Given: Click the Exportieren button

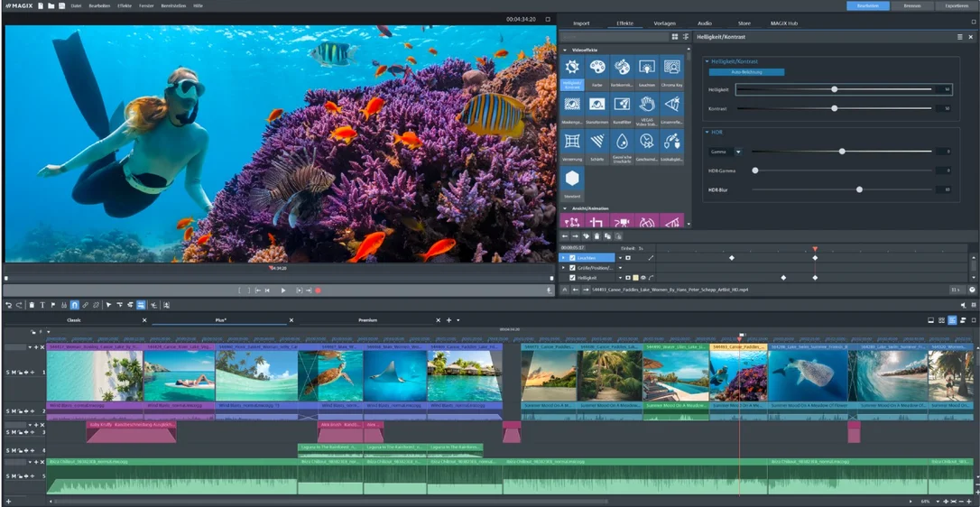Looking at the screenshot, I should pyautogui.click(x=957, y=5).
